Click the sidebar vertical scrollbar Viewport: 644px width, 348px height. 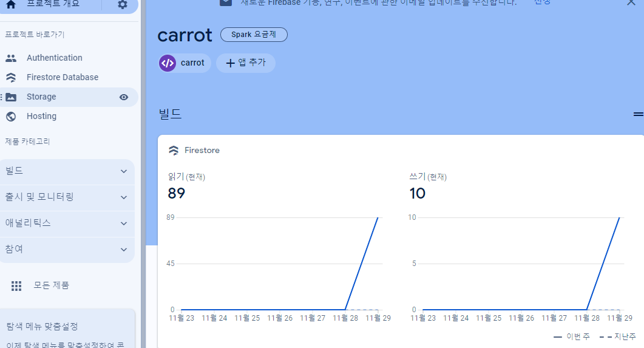pos(143,174)
